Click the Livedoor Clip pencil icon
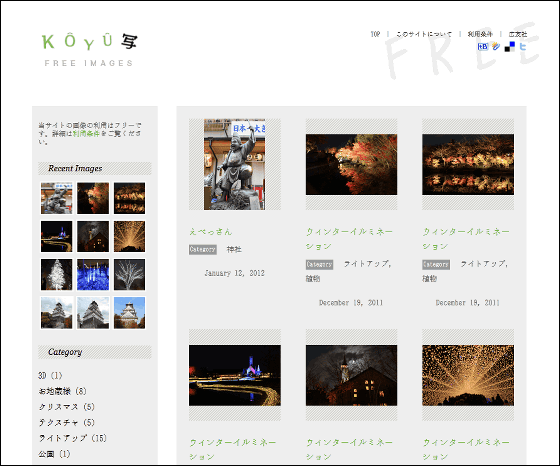Viewport: 560px width, 466px height. coord(496,46)
